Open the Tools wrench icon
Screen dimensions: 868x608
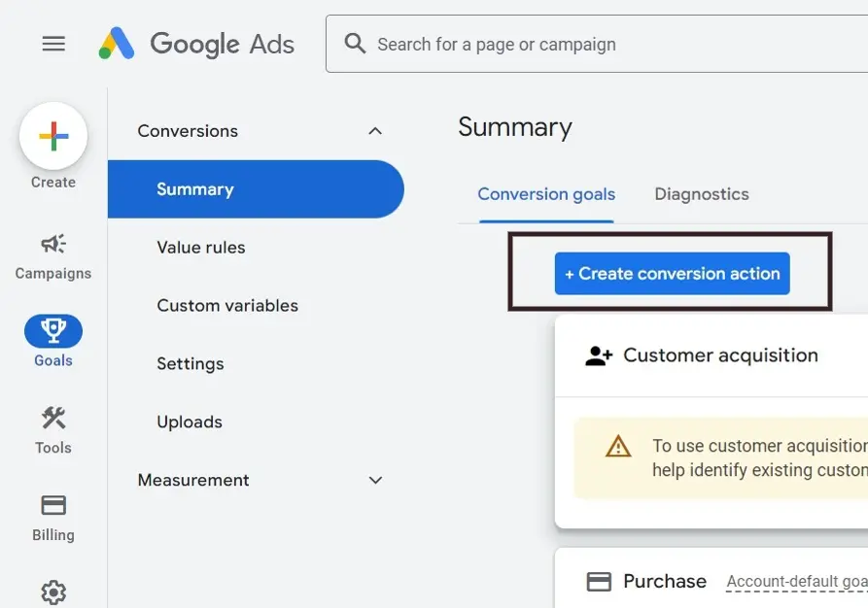pos(53,419)
